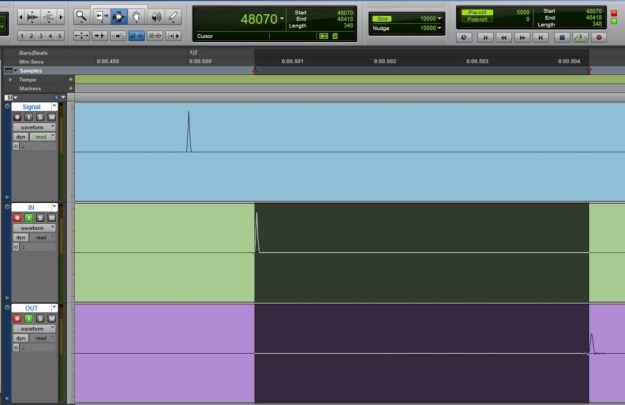This screenshot has height=405, width=625.
Task: Click the Online transport button
Action: coord(464,37)
